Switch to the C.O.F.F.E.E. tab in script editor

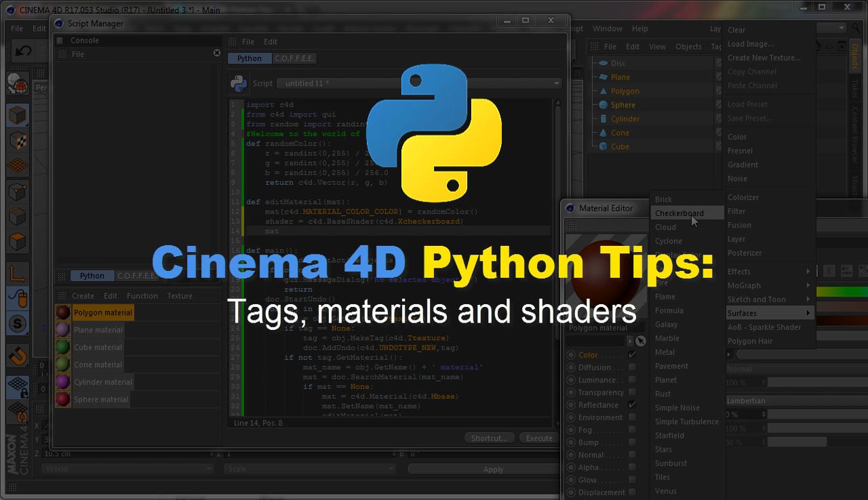(x=294, y=59)
